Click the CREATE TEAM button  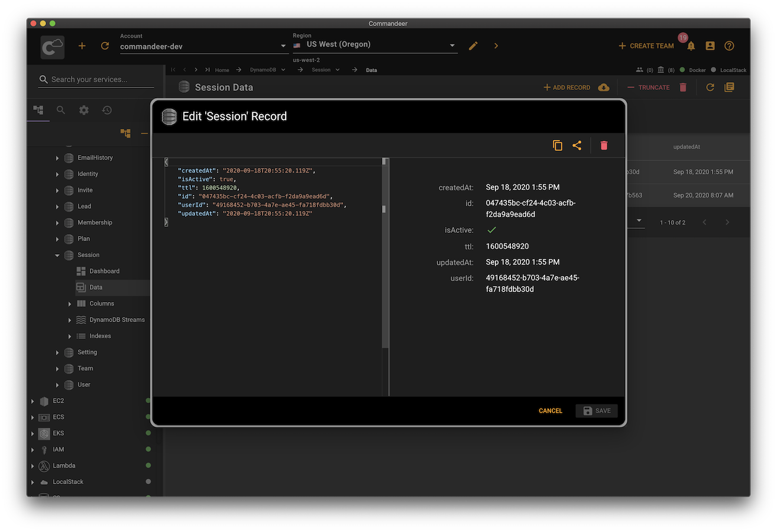[646, 46]
